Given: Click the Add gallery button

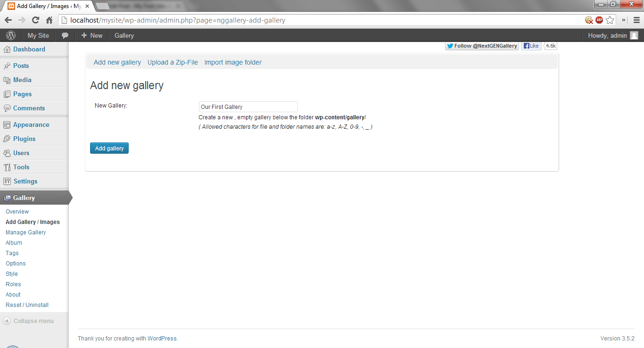Looking at the screenshot, I should click(x=109, y=148).
